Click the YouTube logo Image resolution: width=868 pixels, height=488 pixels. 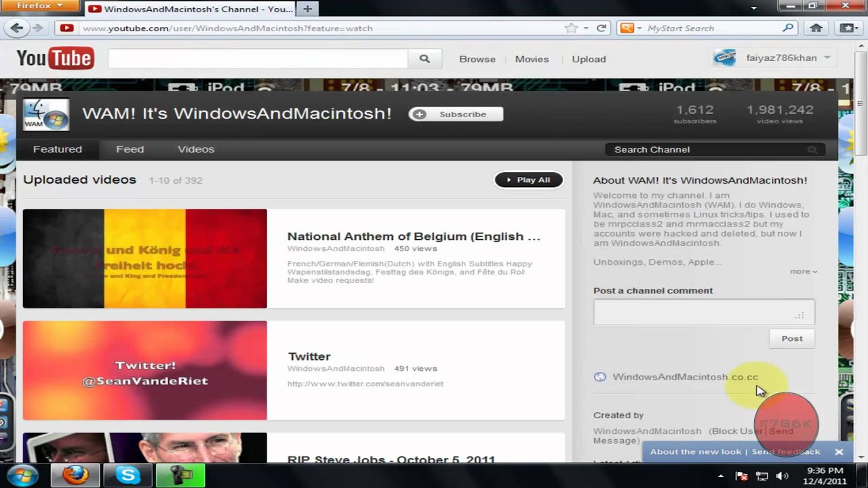55,58
